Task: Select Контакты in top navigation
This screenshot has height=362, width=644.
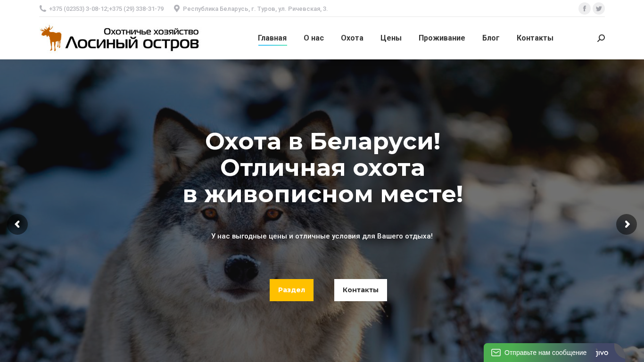Action: [x=535, y=38]
